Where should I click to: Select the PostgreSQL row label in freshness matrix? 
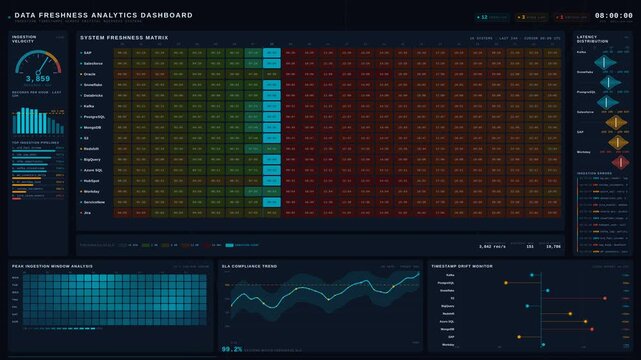(94, 117)
